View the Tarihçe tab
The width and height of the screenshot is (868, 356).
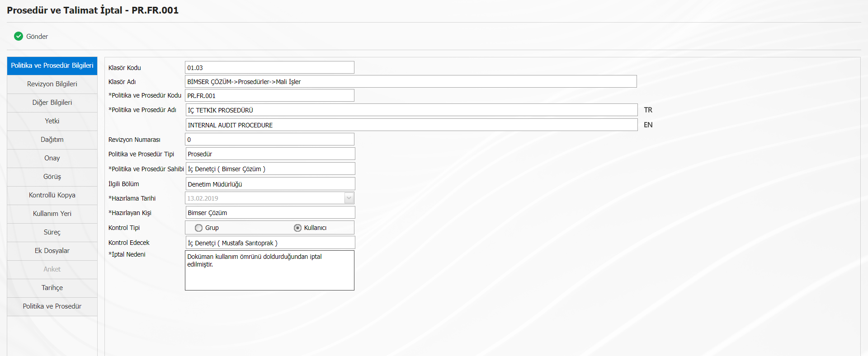pyautogui.click(x=52, y=288)
